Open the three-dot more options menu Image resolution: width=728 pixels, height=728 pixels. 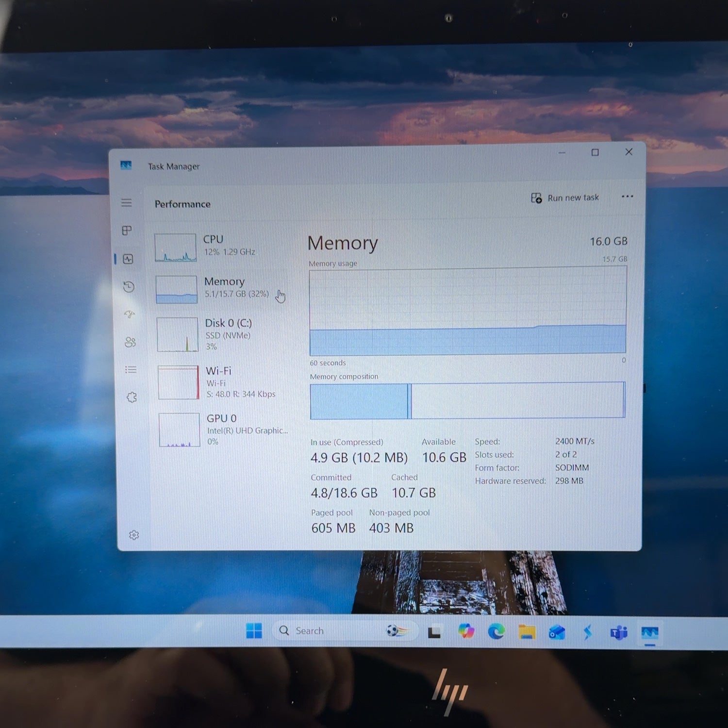pos(627,197)
